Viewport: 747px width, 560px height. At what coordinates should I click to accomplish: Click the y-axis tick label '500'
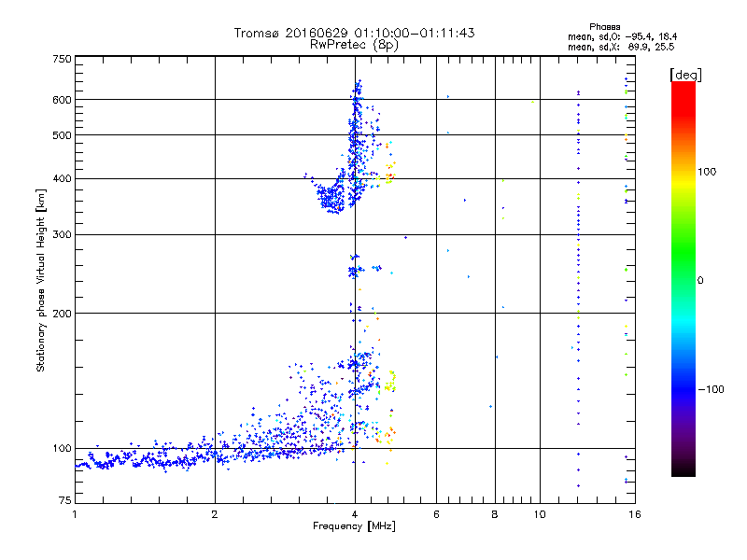[62, 135]
